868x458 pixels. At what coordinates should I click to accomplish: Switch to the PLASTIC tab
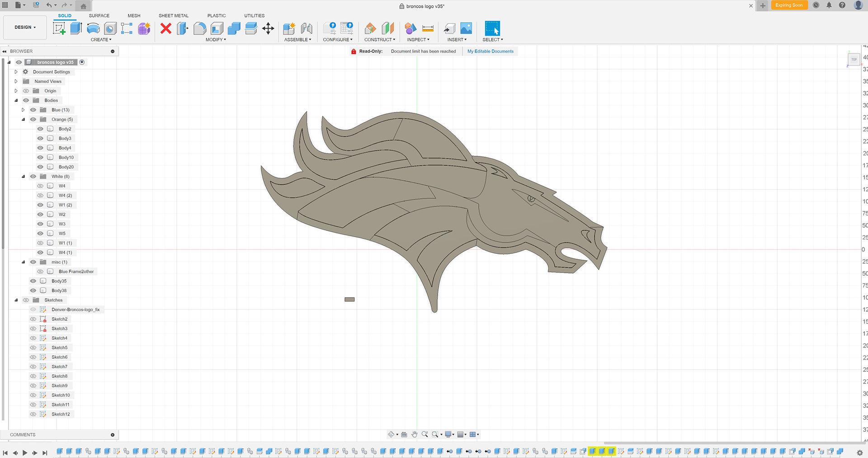217,15
